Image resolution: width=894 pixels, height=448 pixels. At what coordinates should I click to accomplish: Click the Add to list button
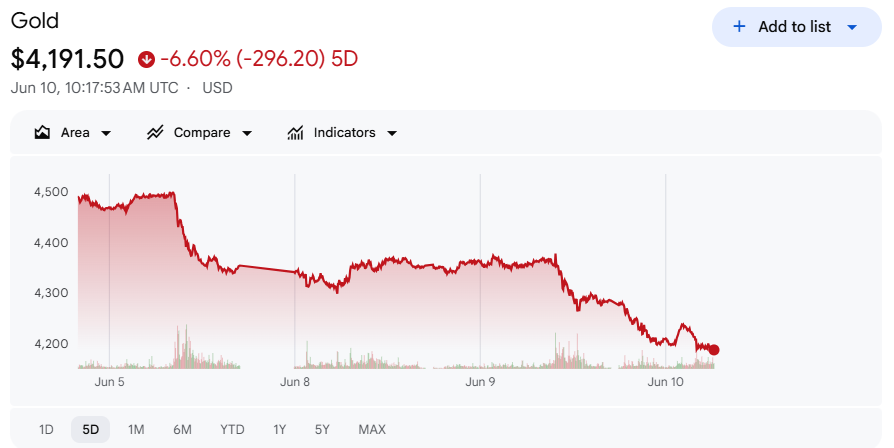[x=797, y=27]
